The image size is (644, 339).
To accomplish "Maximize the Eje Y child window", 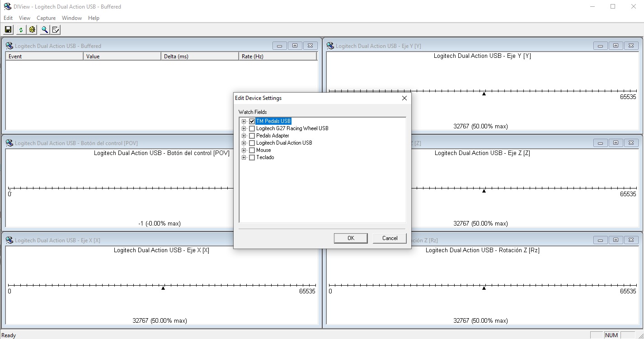I will [616, 46].
